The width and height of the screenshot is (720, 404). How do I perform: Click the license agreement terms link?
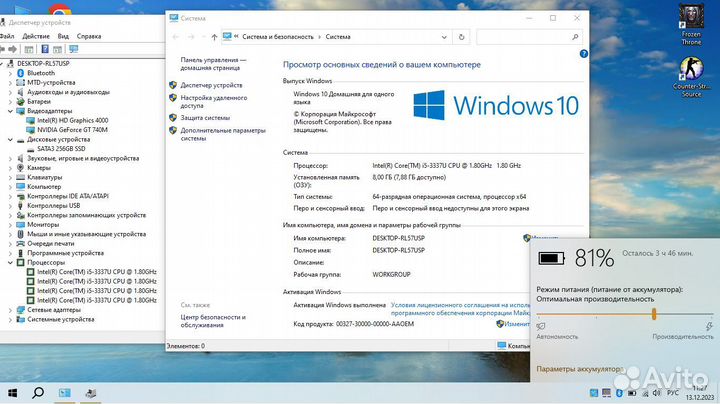pos(460,309)
